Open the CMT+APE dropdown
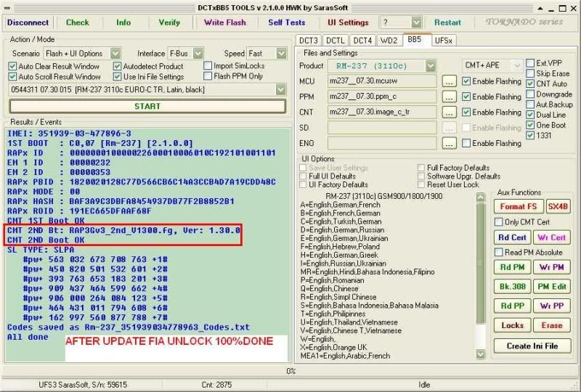581x392 pixels. click(517, 65)
